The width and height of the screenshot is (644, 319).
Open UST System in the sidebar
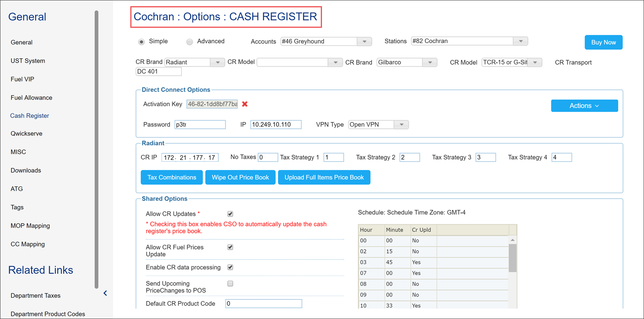pyautogui.click(x=28, y=61)
